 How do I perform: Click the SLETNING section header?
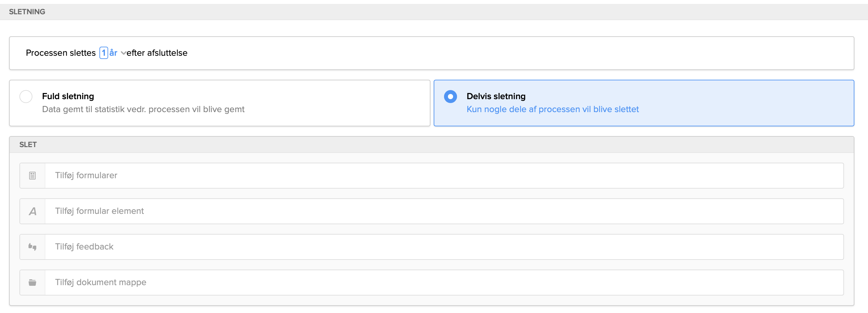tap(27, 12)
